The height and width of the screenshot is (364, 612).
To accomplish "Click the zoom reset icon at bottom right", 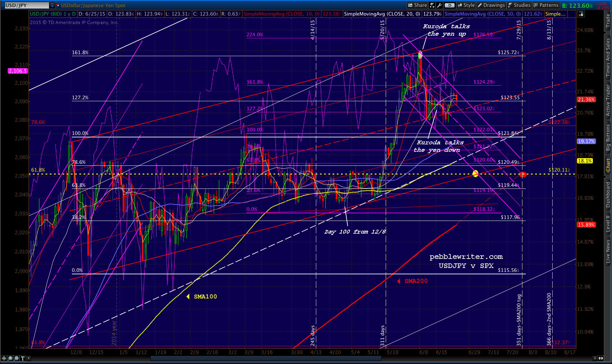I will point(601,358).
